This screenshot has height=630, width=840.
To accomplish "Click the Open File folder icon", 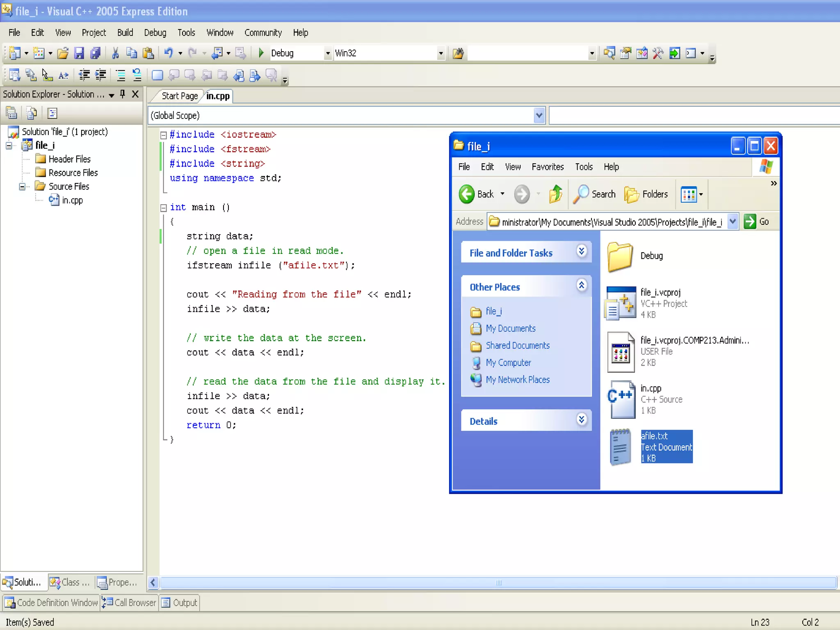I will (63, 53).
